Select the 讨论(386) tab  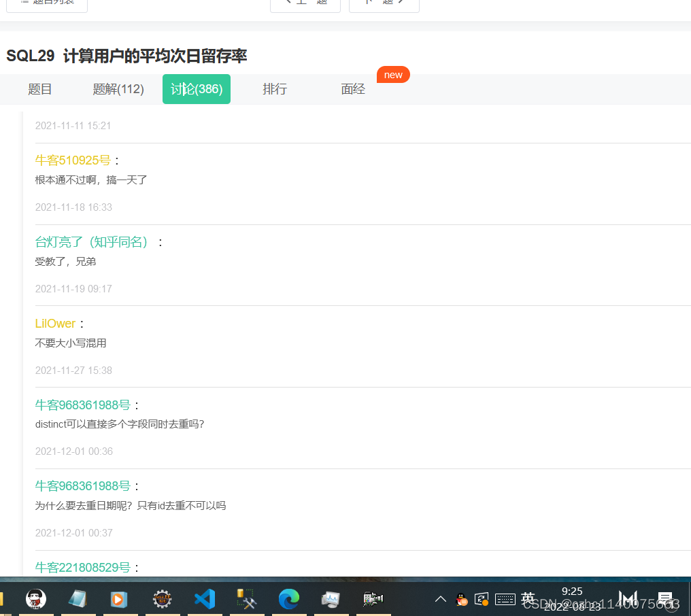197,89
